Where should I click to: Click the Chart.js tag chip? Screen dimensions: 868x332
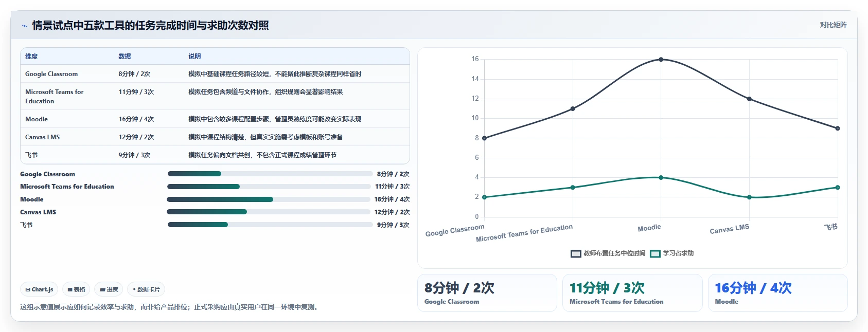(x=39, y=289)
